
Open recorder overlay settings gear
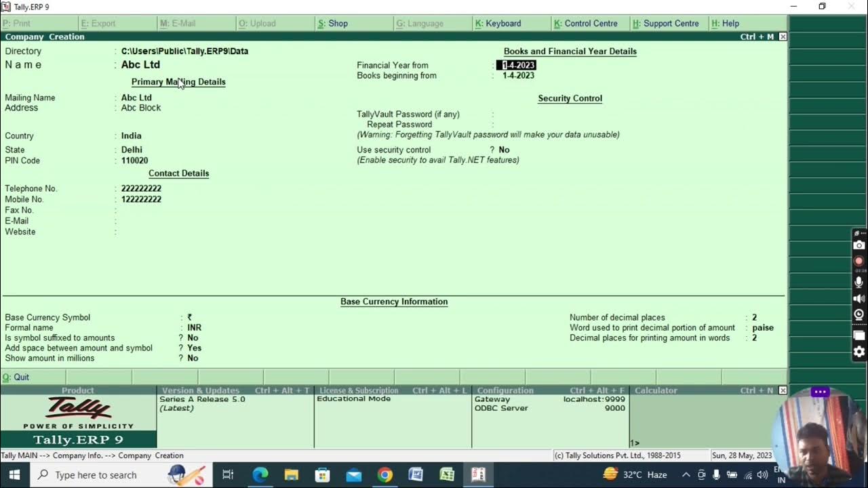[859, 352]
